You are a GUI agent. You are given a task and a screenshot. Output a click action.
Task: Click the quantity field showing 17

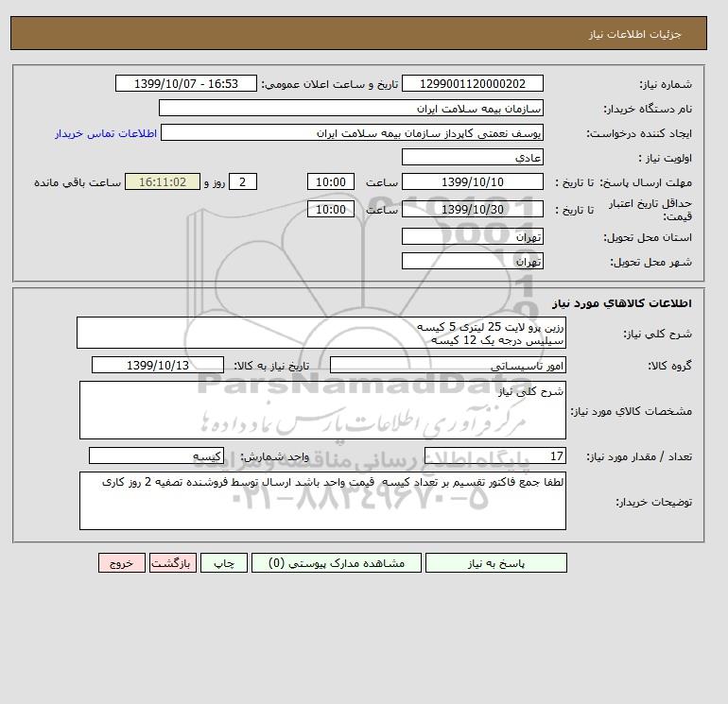coord(494,455)
